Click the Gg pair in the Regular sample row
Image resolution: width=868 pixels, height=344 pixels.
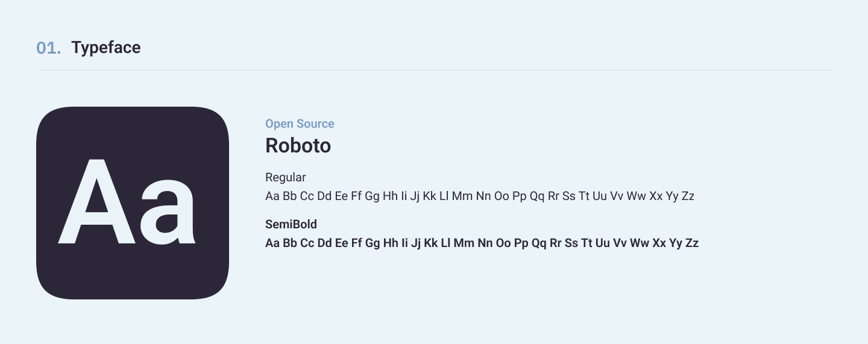[372, 196]
